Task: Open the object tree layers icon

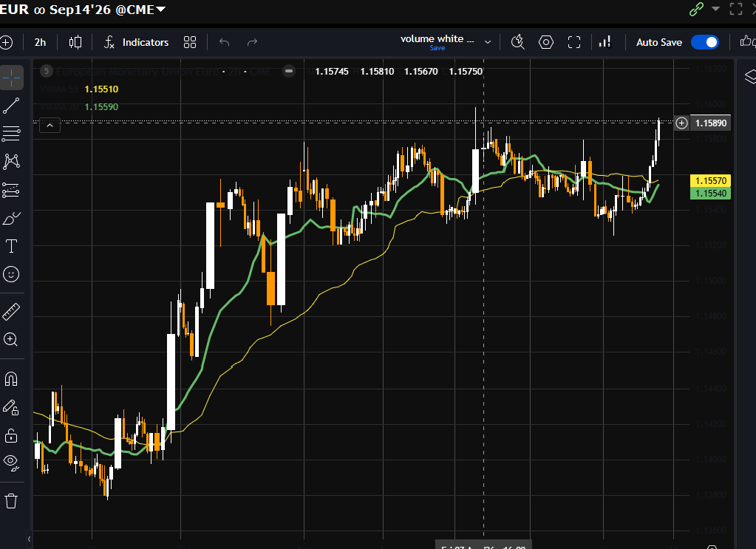Action: pos(750,77)
